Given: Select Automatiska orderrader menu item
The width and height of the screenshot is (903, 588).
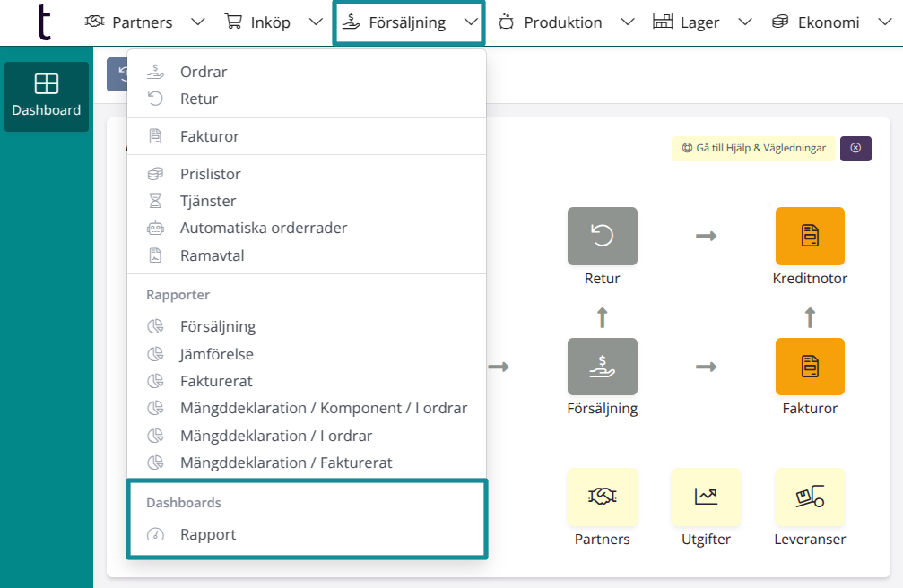Looking at the screenshot, I should 263,228.
